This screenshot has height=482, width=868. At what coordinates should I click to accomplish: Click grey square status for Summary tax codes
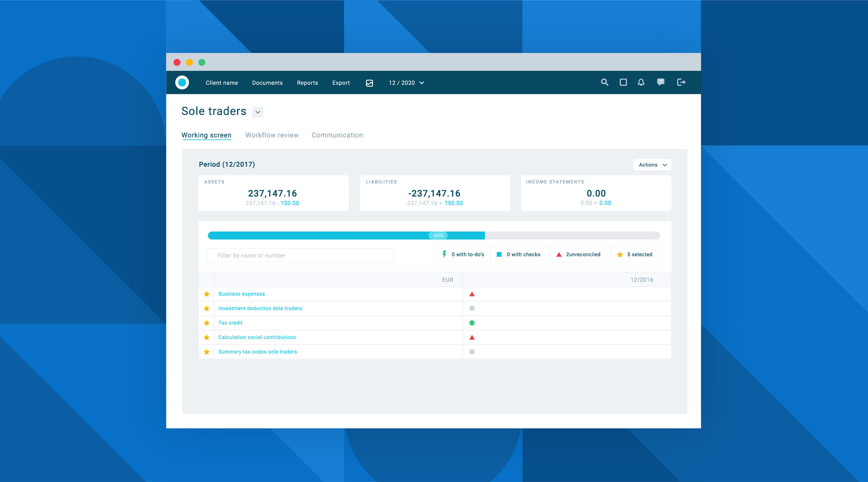[x=472, y=352]
